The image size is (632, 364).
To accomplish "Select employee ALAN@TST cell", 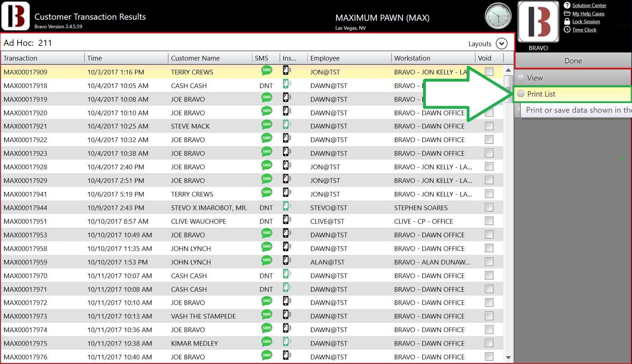I will coord(327,262).
